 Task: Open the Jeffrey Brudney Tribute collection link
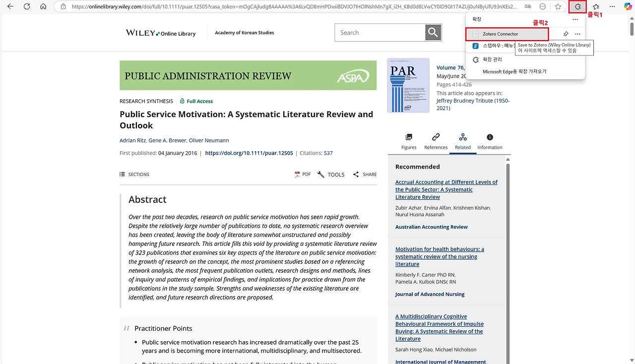pos(473,104)
